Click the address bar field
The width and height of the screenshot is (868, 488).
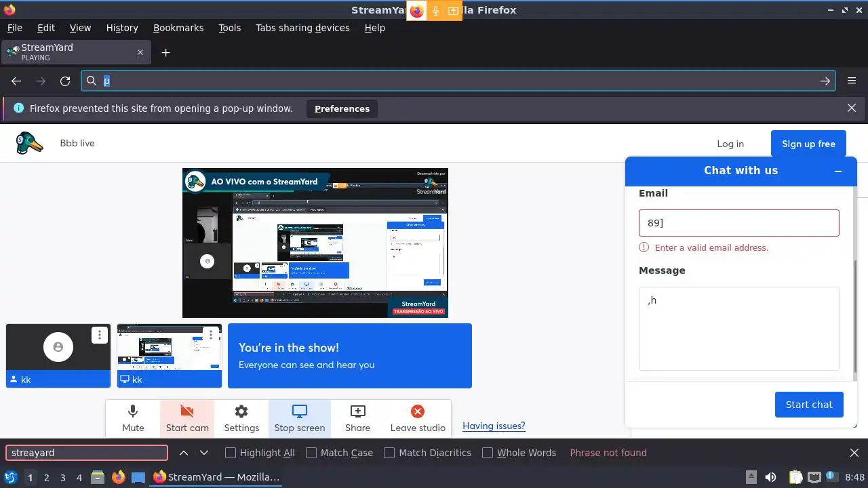[x=459, y=81]
